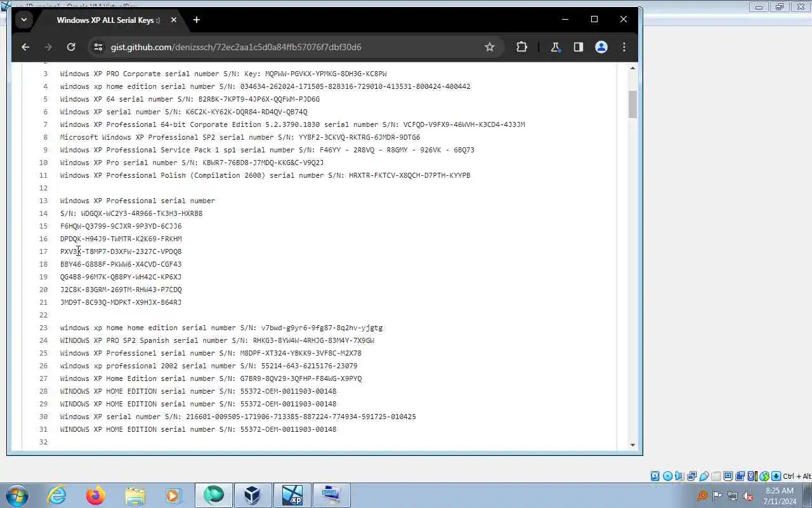Click the orange magnifier tray icon
Viewport: 812px width, 508px height.
tap(702, 496)
